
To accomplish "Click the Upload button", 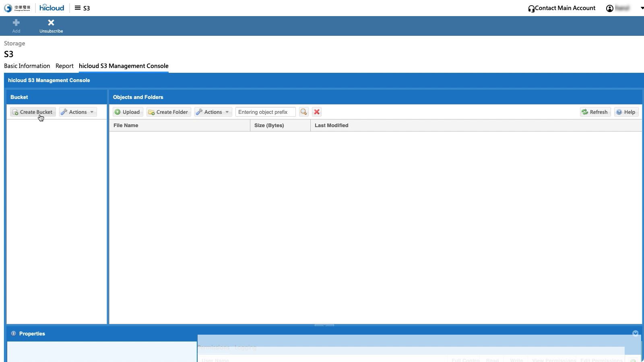I will coord(128,112).
